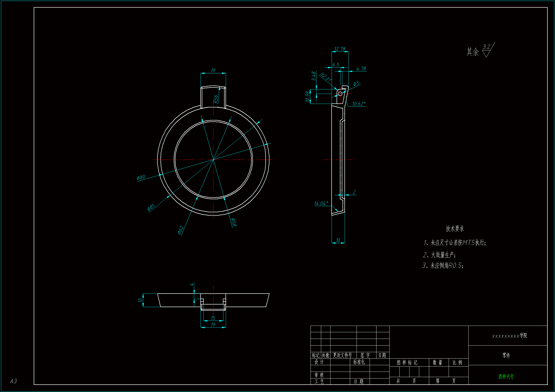
Task: Select the MT5 tolerance note line
Action: 455,243
